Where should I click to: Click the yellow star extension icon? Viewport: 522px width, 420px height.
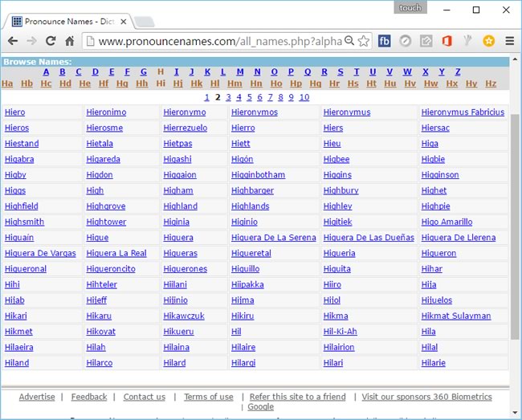[x=487, y=41]
